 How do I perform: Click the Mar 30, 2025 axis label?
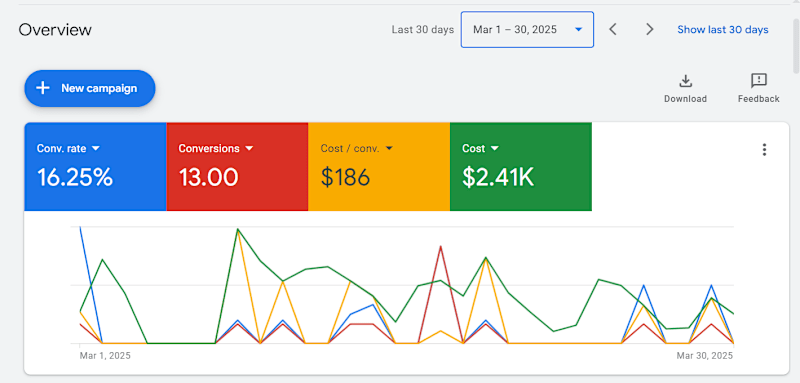(x=705, y=355)
